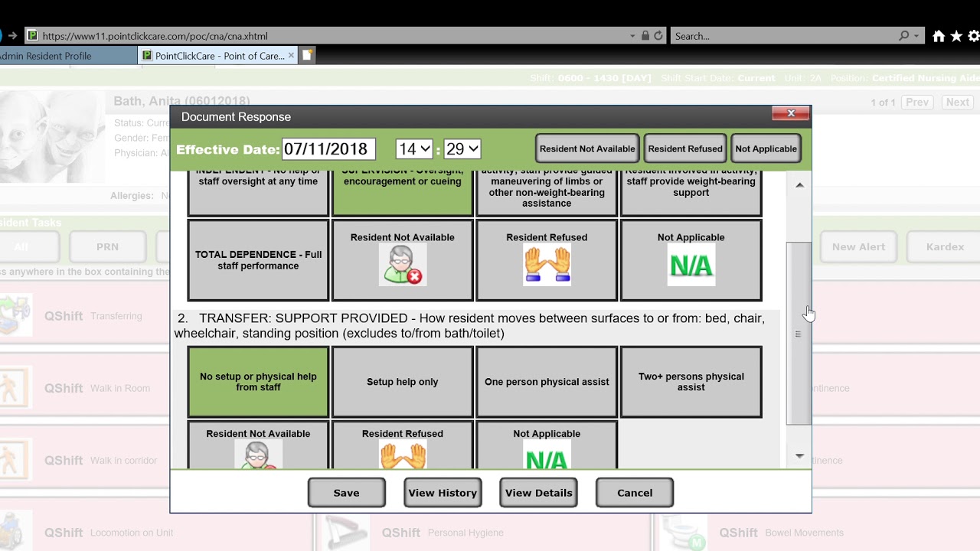Viewport: 980px width, 551px height.
Task: Pick 'Two+ persons physical assist' option
Action: click(691, 382)
